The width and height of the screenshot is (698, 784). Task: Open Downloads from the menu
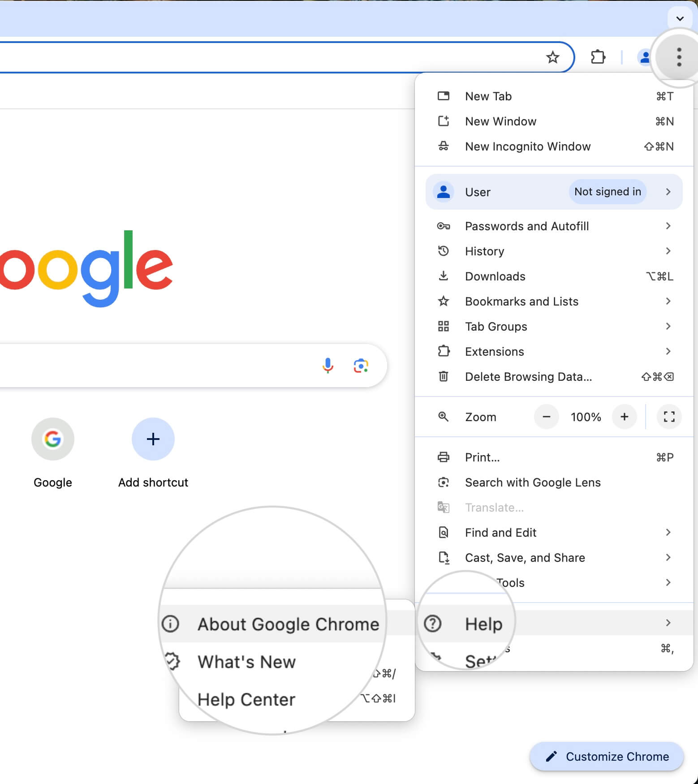tap(554, 276)
